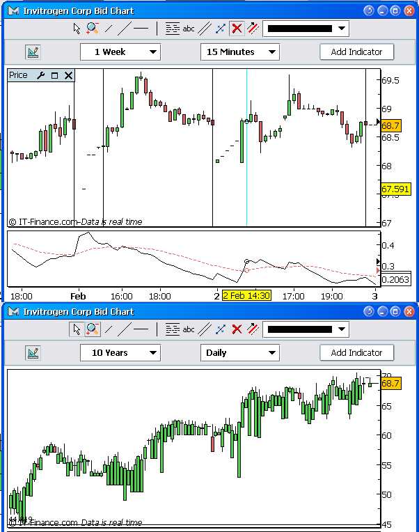Select the abc text tool, top chart
This screenshot has height=532, width=419.
[189, 29]
